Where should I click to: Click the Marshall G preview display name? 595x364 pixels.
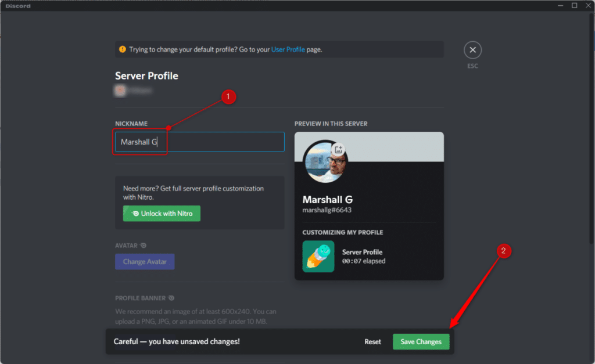tap(328, 200)
